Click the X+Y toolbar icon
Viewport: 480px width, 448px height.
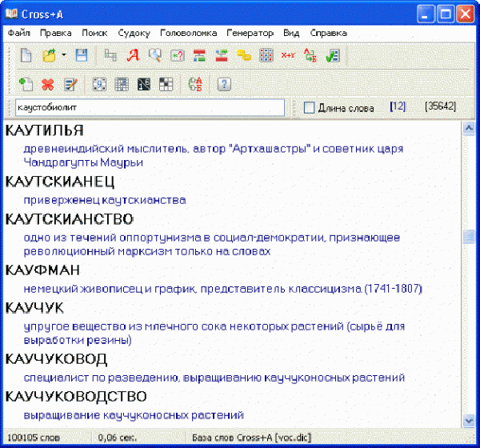(x=288, y=56)
